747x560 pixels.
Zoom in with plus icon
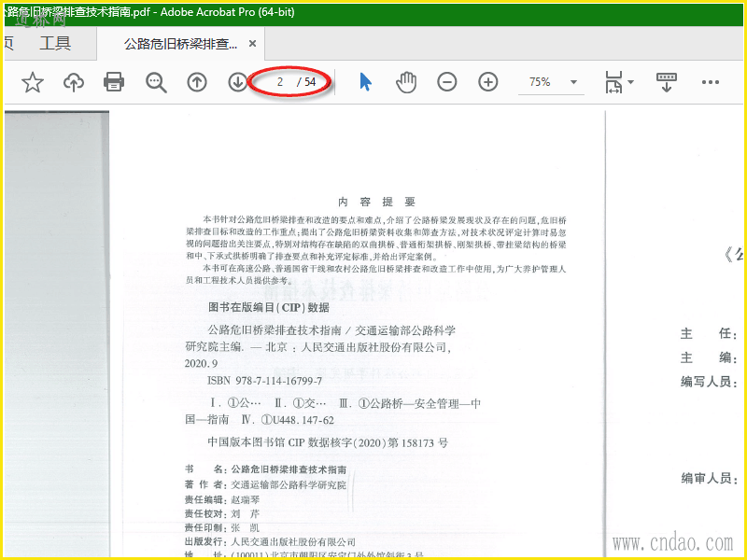487,82
